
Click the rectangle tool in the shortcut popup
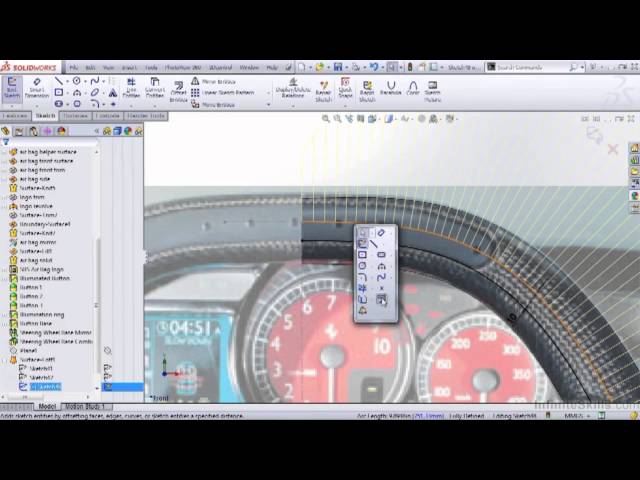(x=362, y=255)
